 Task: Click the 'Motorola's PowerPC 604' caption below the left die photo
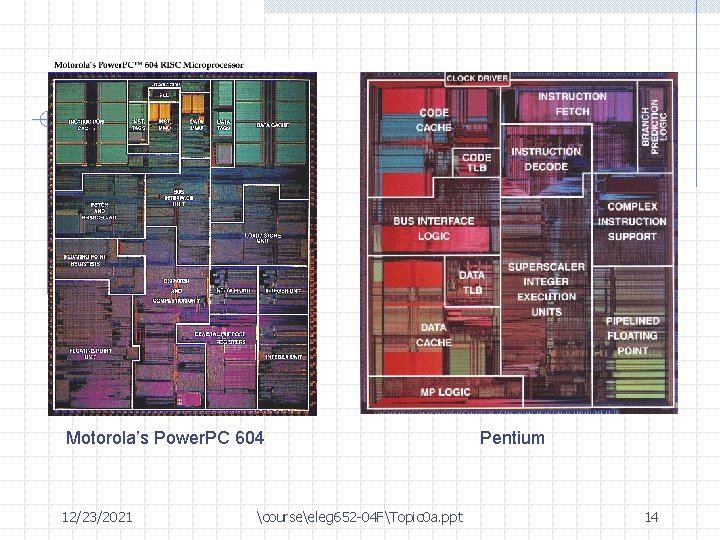(x=165, y=438)
